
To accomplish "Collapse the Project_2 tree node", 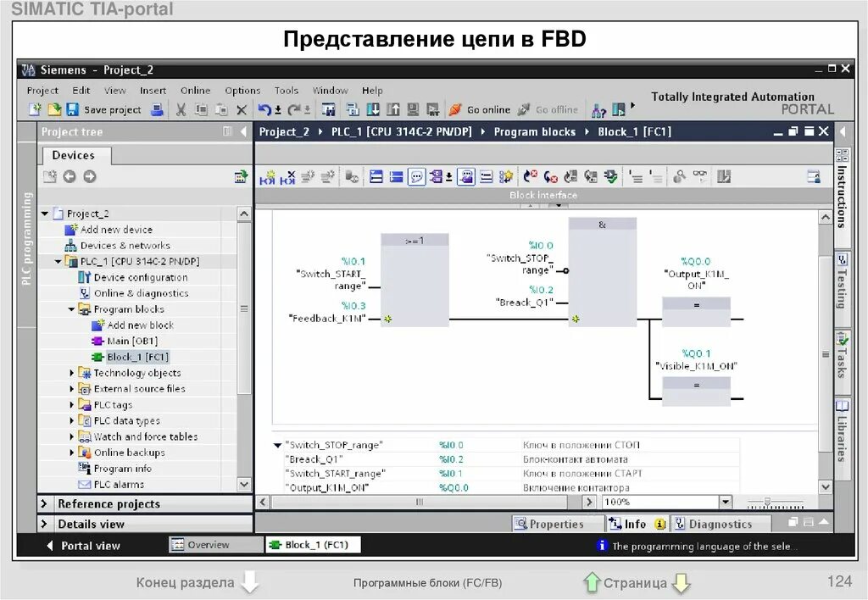I will coord(45,214).
